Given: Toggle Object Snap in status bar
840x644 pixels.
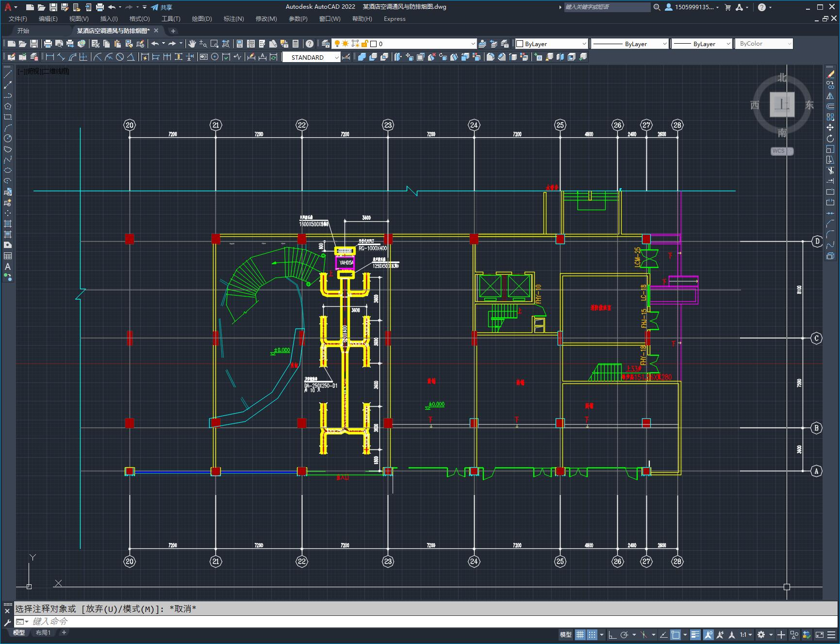Looking at the screenshot, I should click(x=675, y=635).
